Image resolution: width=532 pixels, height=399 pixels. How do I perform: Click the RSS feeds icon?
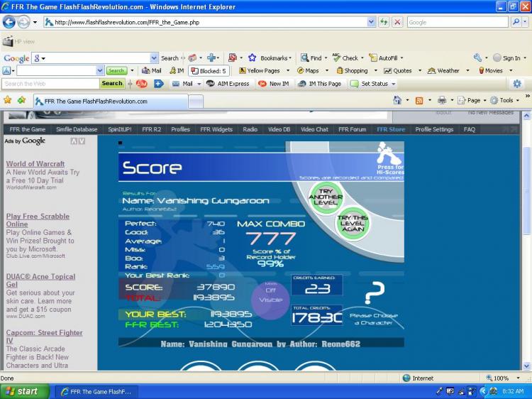(419, 101)
